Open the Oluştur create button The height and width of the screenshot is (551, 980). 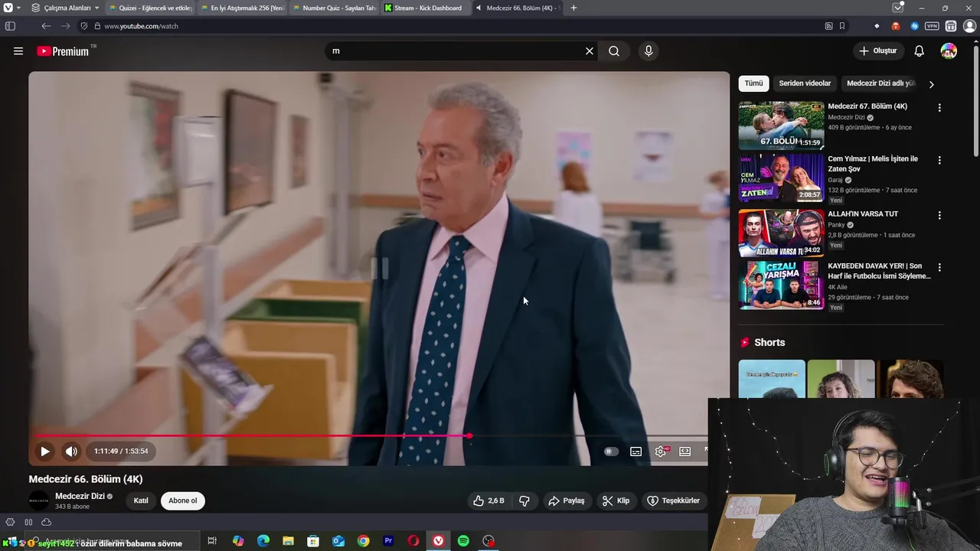pos(878,51)
